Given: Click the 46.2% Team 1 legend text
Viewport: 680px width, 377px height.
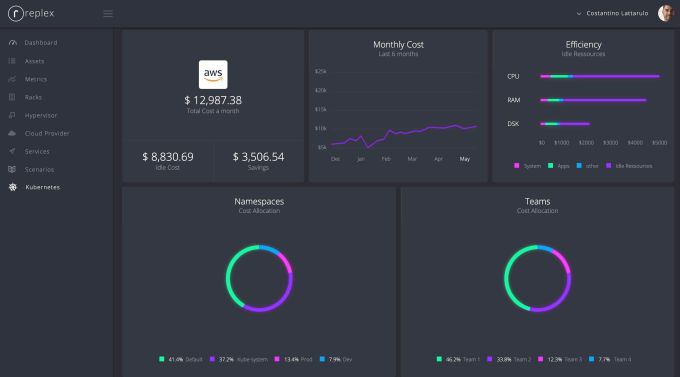Looking at the screenshot, I should [463, 359].
